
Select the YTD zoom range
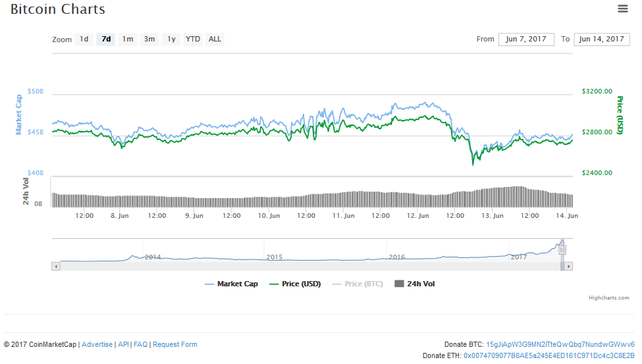(x=193, y=39)
